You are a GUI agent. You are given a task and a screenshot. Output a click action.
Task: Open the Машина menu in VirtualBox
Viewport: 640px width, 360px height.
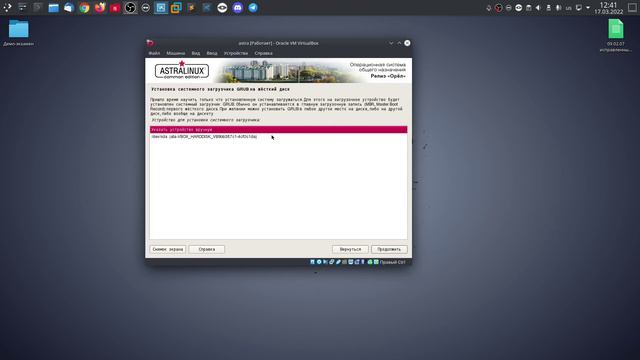176,53
